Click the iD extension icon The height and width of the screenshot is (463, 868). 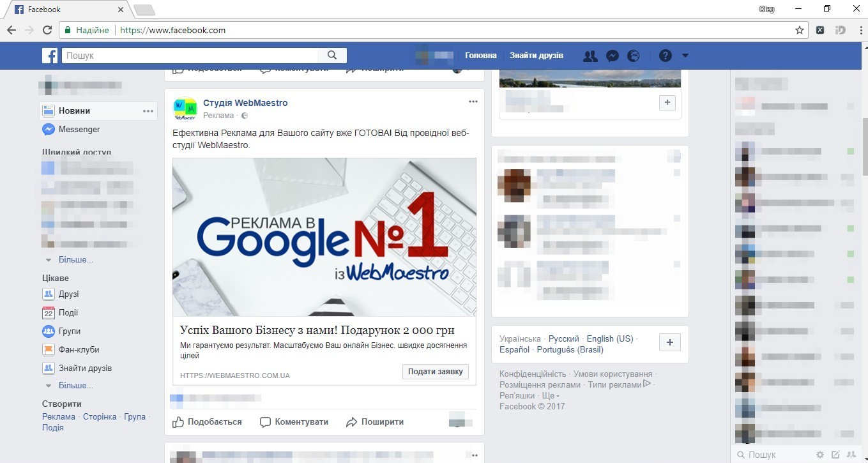click(841, 30)
